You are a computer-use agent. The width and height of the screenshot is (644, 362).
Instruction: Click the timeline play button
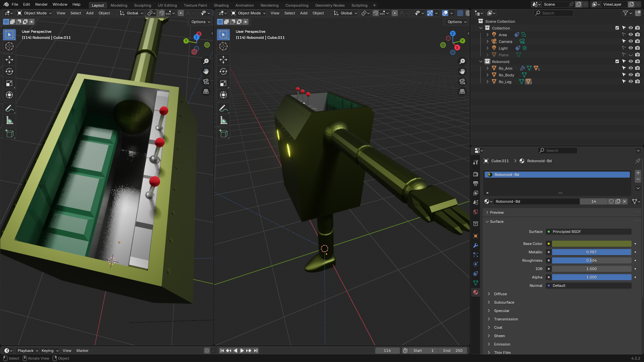tap(242, 351)
